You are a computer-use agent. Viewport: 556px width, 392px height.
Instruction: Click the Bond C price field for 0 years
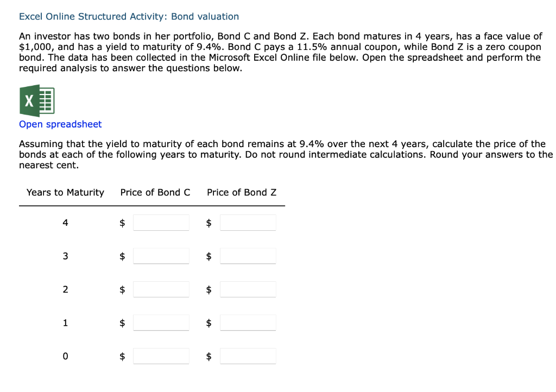coord(161,356)
